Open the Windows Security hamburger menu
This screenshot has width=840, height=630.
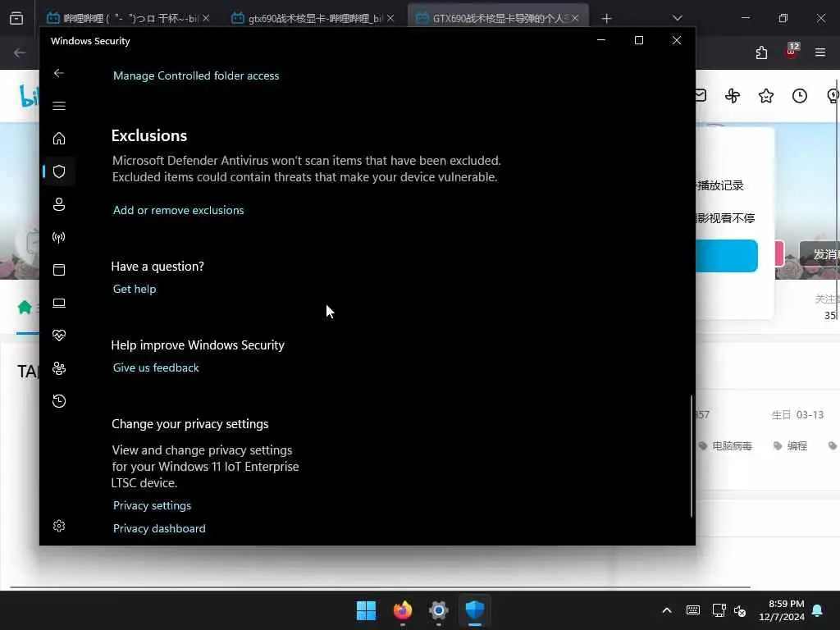[59, 106]
